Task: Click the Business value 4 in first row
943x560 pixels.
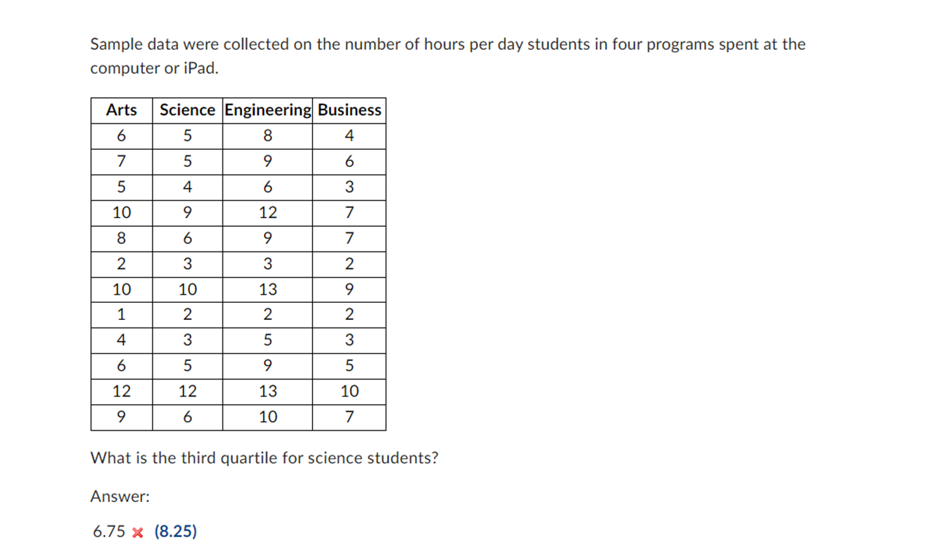Action: pyautogui.click(x=349, y=136)
